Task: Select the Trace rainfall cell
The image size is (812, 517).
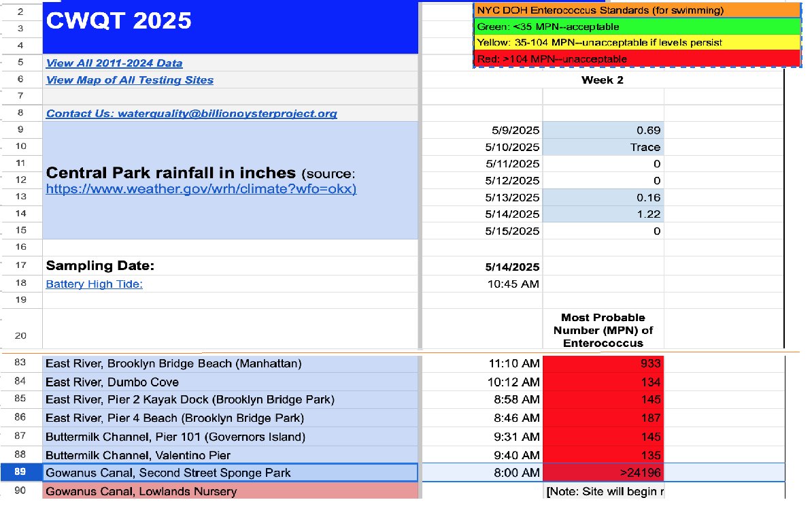Action: click(x=603, y=147)
